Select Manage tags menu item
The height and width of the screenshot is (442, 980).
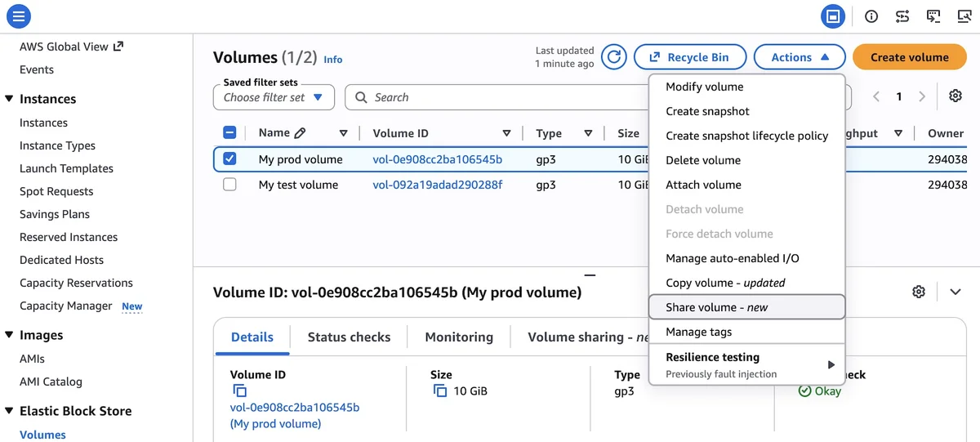click(x=746, y=332)
